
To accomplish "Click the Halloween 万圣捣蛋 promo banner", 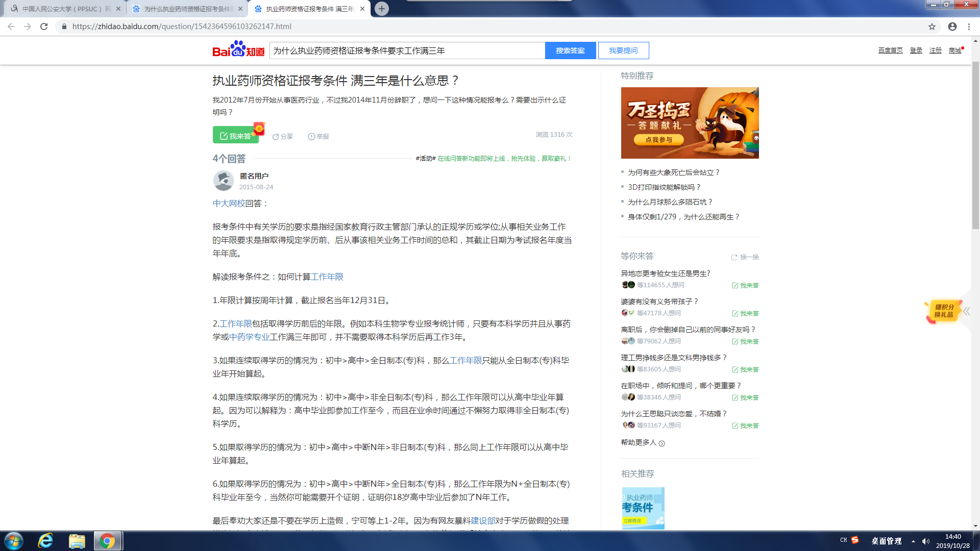I will click(x=690, y=123).
